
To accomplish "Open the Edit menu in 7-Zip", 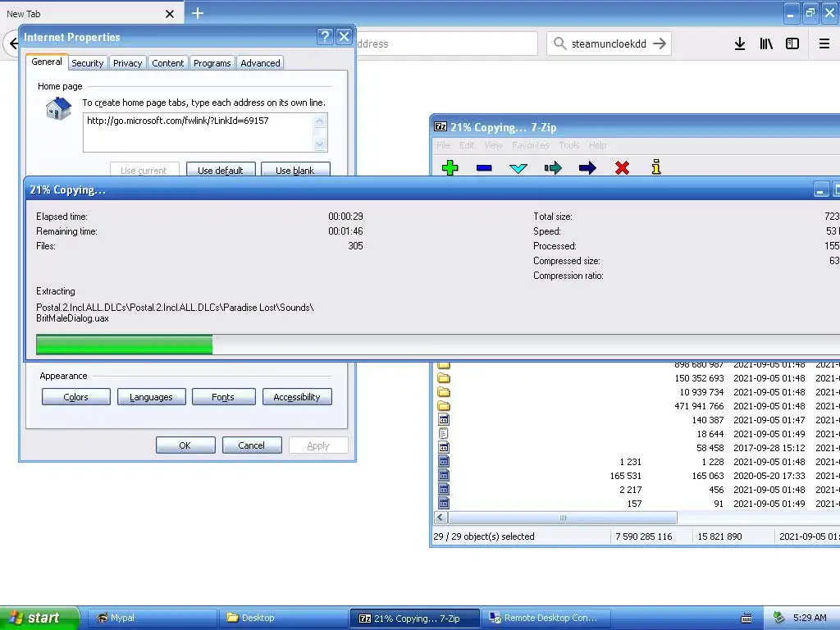I will coord(467,145).
